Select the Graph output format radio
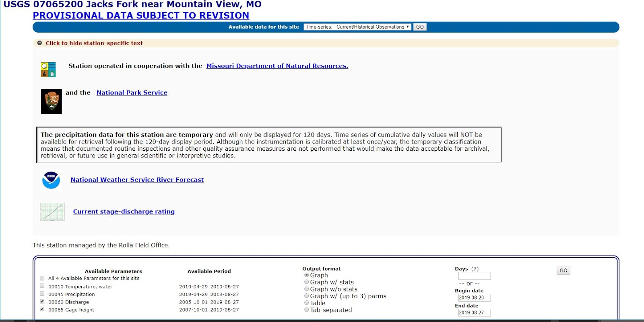This screenshot has height=322, width=644. click(307, 275)
